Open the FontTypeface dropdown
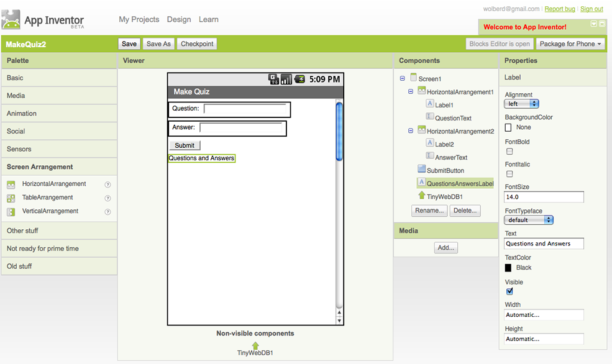Image resolution: width=612 pixels, height=364 pixels. click(529, 220)
